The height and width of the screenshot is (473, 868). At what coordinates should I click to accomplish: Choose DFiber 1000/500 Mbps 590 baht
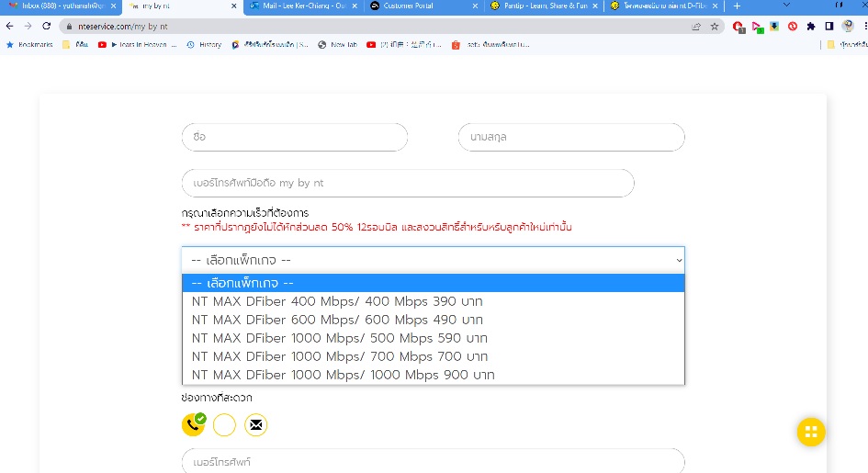click(x=433, y=338)
